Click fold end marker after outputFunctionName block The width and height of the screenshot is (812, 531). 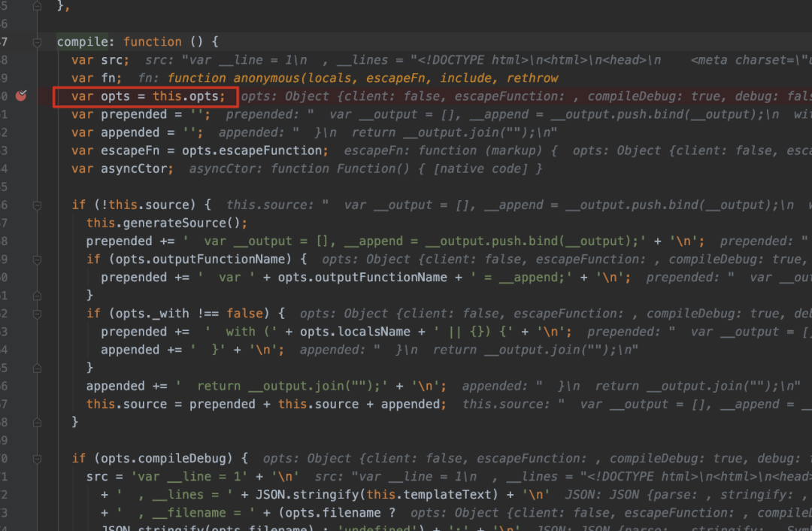click(37, 296)
